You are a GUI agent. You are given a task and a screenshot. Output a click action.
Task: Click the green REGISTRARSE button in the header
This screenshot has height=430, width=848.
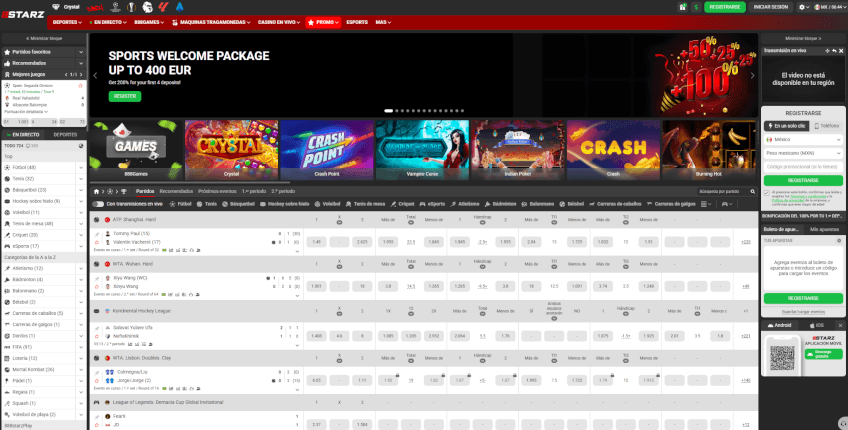click(x=725, y=7)
